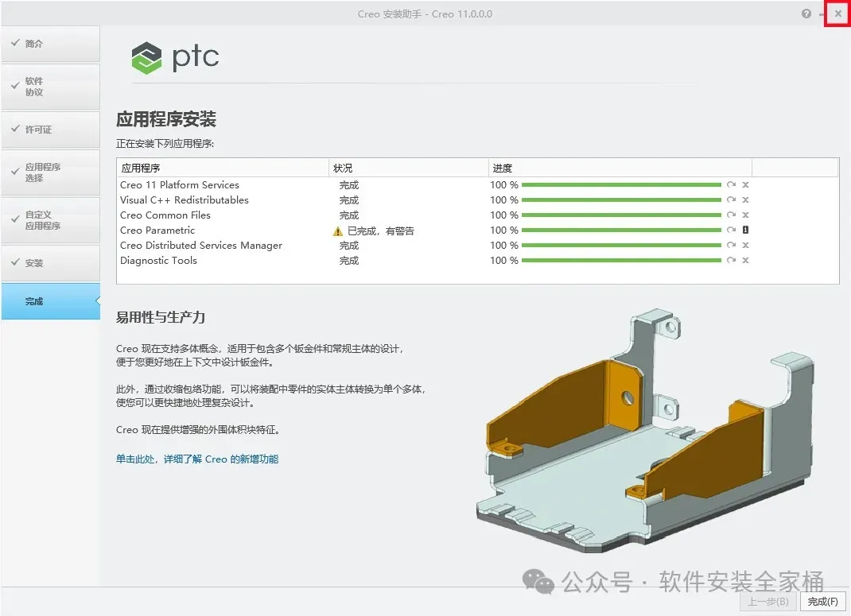Click the retry arrow for Creo Distributed Services Manager
This screenshot has height=616, width=851.
(x=731, y=245)
